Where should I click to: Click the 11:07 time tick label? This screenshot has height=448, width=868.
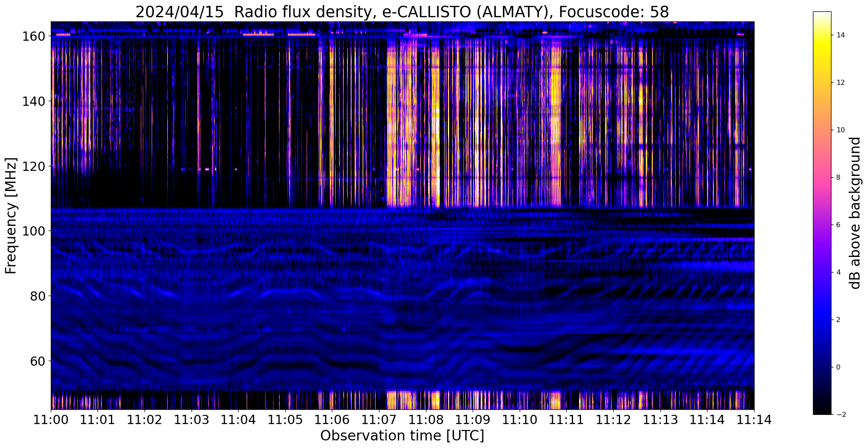tap(379, 419)
